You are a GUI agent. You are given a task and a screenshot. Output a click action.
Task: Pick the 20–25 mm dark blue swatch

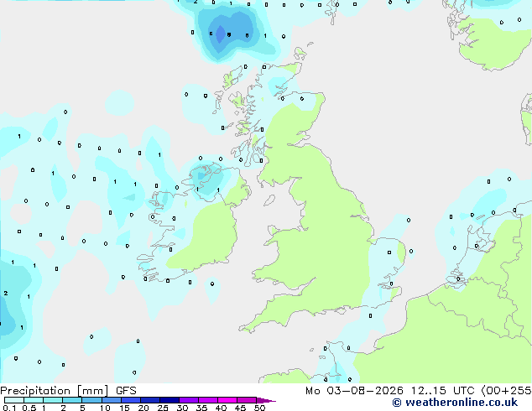[149, 400]
